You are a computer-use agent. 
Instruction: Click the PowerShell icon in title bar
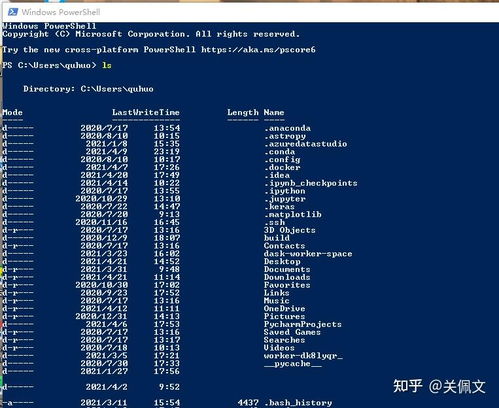[13, 12]
